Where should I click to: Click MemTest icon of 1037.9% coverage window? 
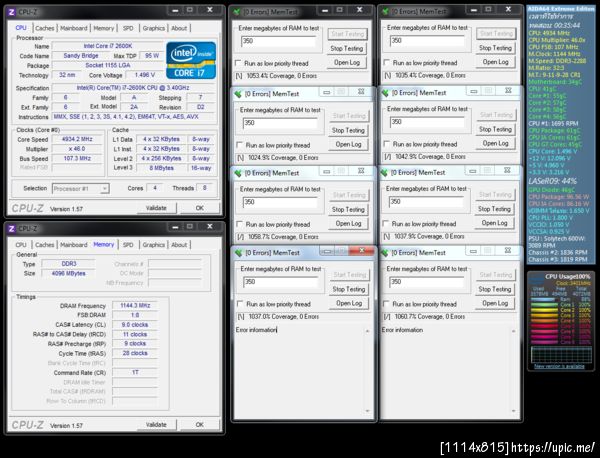click(x=384, y=173)
